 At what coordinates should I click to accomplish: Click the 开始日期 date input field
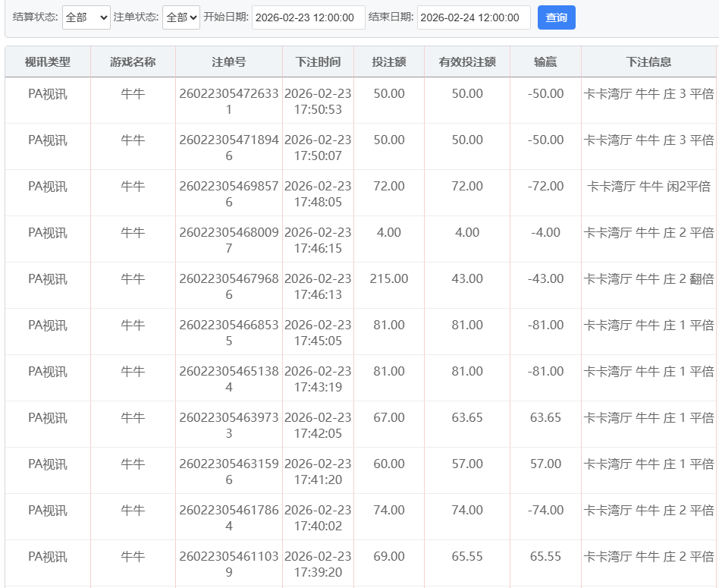point(308,17)
